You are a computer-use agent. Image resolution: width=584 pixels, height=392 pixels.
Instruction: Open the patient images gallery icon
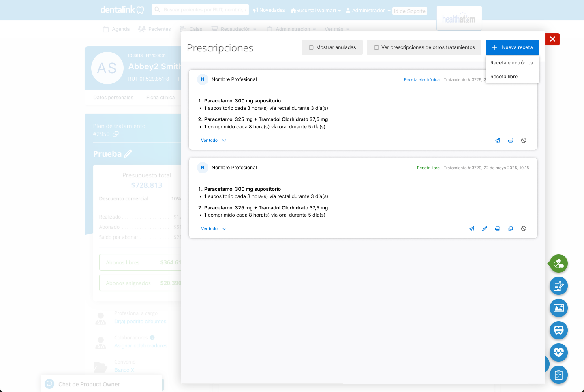[x=558, y=308]
